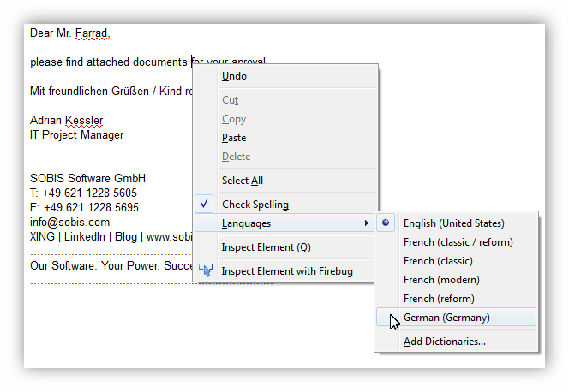Open Add Dictionaries... option
Viewport: 569px width, 392px height.
point(456,342)
